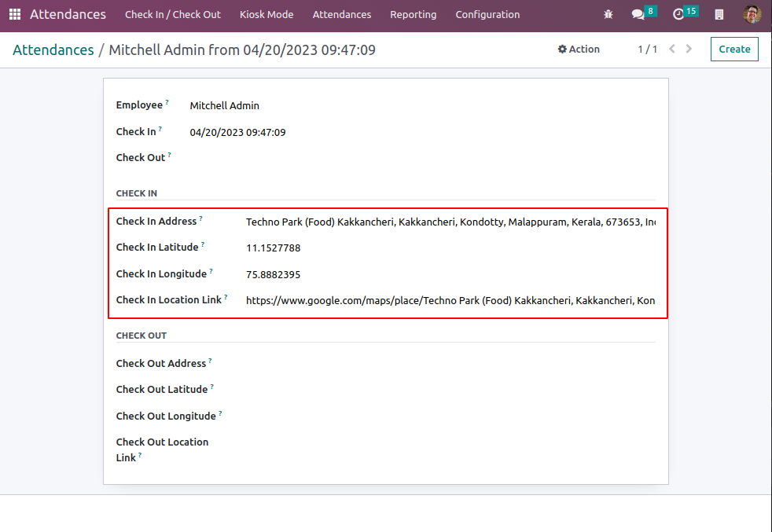Open the apps grid menu icon
This screenshot has height=532, width=772.
pos(15,14)
